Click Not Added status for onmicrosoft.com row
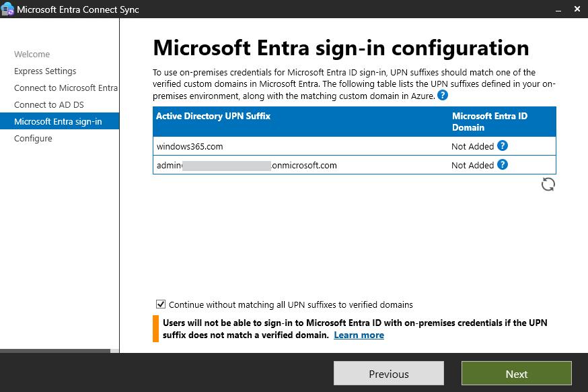Screen dimensions: 588x392 [x=472, y=165]
